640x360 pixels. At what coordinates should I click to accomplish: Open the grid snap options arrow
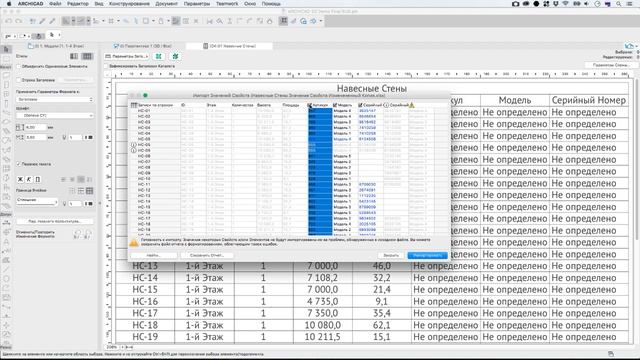(118, 21)
